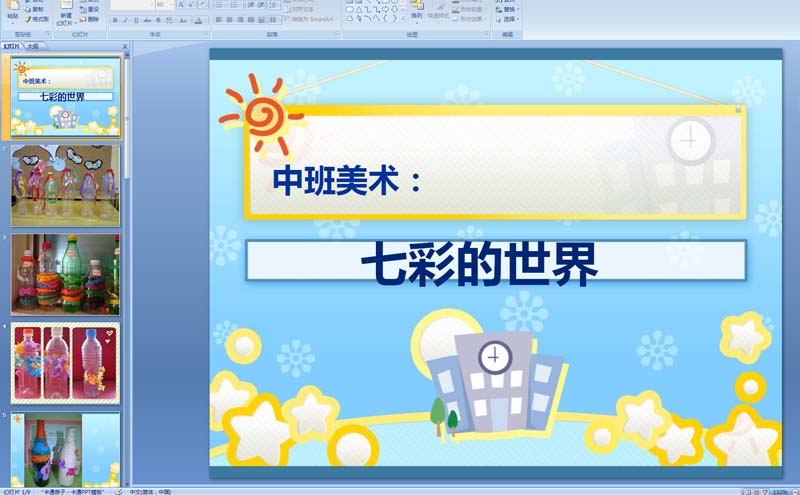Click the spell check status bar icon
800x495 pixels.
tap(118, 492)
